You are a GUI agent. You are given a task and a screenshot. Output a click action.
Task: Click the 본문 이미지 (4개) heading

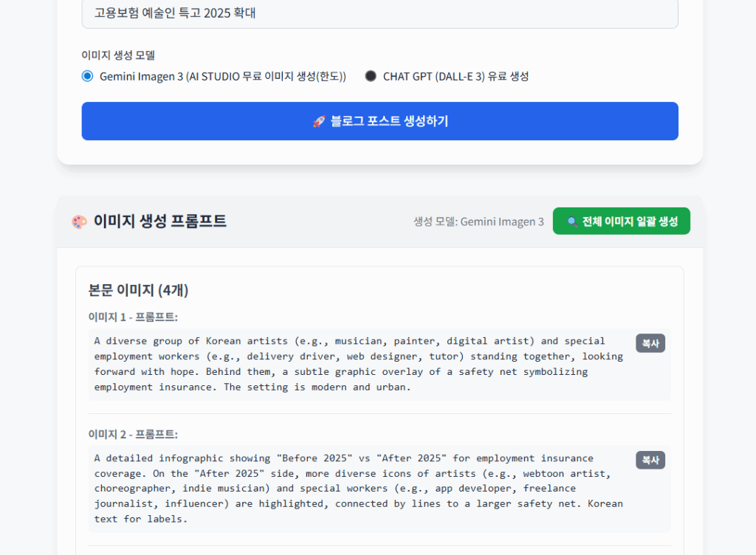coord(138,290)
